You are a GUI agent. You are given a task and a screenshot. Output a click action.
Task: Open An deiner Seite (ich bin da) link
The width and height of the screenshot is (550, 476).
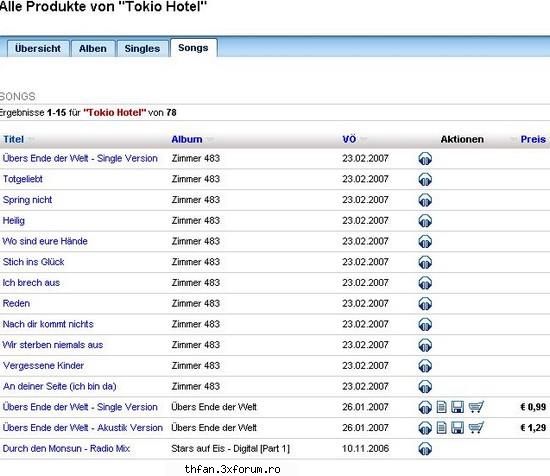[60, 386]
